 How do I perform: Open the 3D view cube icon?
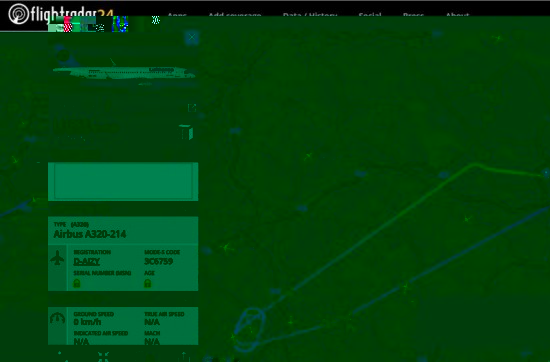(x=186, y=132)
